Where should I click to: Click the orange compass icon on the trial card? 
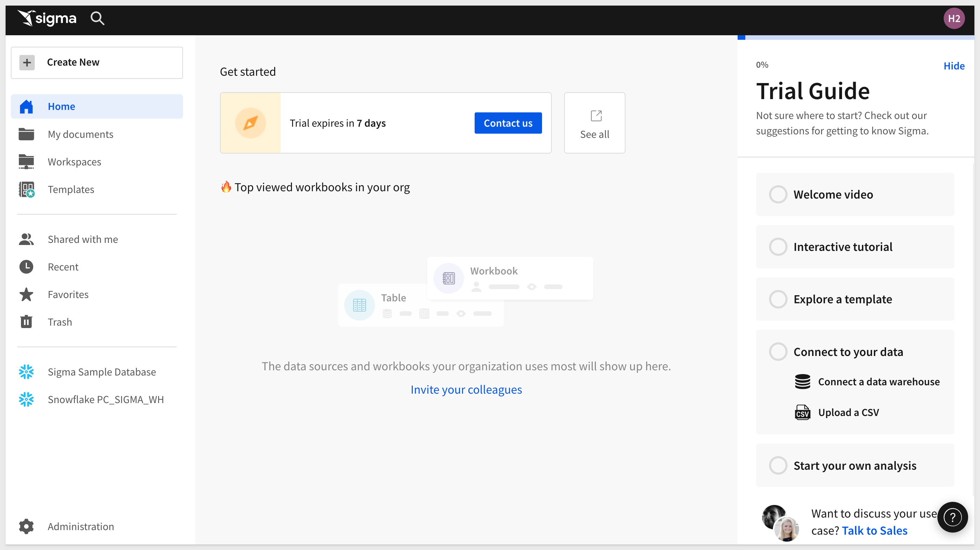click(250, 123)
